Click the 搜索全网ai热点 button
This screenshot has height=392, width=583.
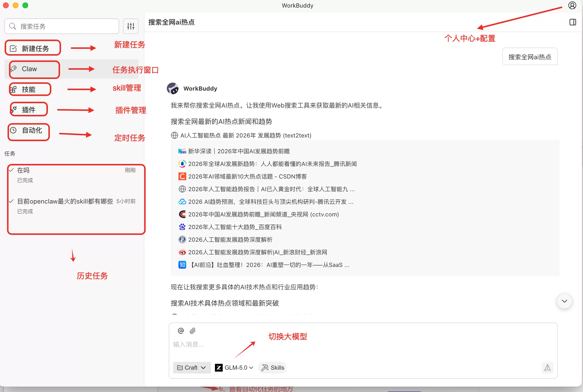pyautogui.click(x=530, y=57)
